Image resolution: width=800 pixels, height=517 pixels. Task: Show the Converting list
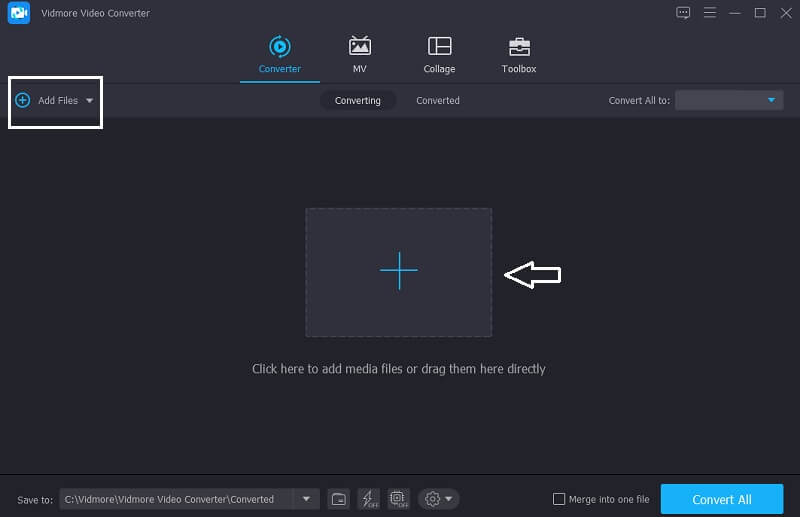click(357, 101)
